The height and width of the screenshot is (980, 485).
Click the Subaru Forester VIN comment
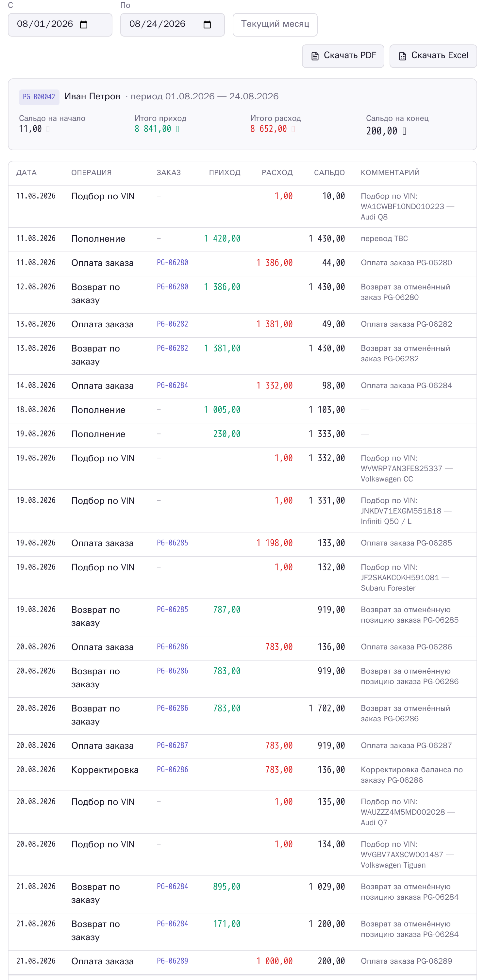click(x=405, y=578)
